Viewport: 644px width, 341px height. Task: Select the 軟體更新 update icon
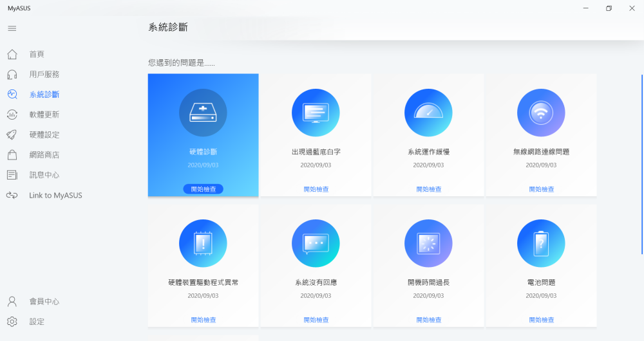(x=12, y=115)
